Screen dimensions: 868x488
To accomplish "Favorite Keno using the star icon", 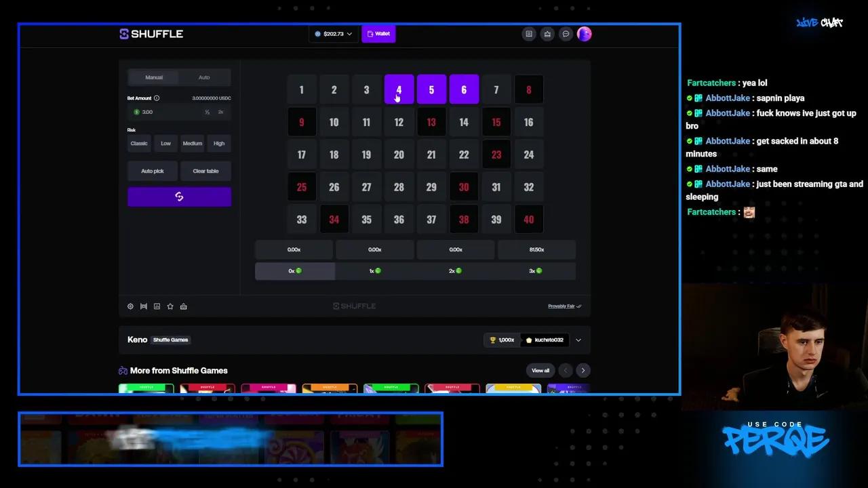I will [170, 306].
